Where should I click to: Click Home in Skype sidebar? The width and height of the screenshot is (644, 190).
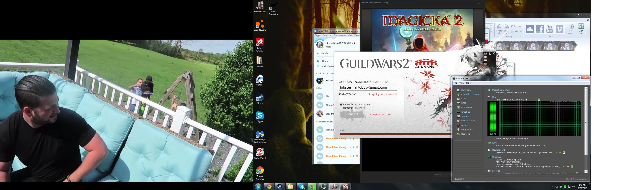(x=325, y=61)
